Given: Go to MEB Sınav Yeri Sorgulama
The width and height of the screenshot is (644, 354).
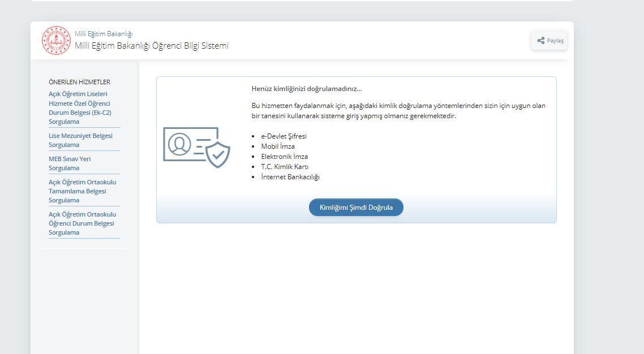Looking at the screenshot, I should (x=70, y=163).
